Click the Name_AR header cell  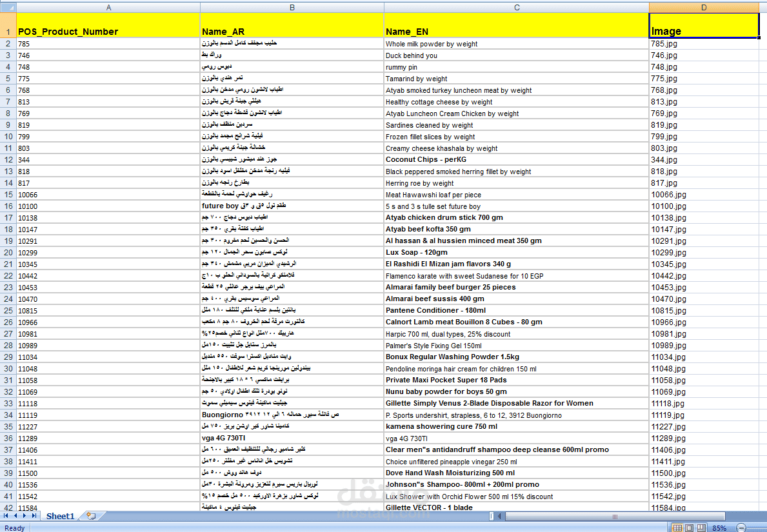coord(292,25)
